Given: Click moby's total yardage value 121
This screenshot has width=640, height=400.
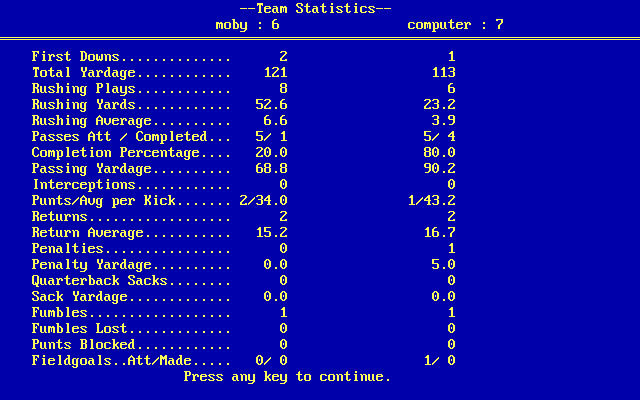Looking at the screenshot, I should click(276, 72).
